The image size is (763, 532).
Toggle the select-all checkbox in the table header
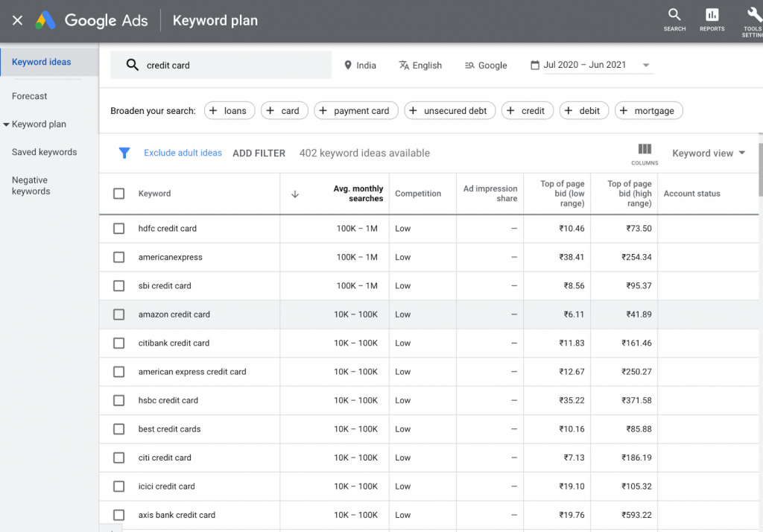coord(118,194)
